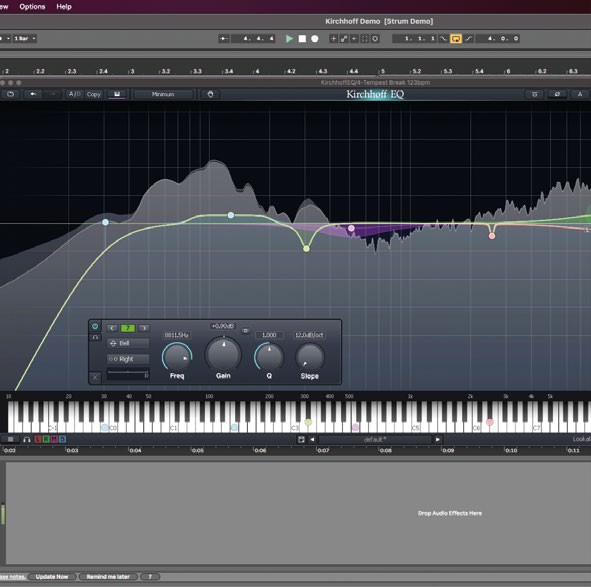This screenshot has width=591, height=587.
Task: Toggle A/B comparison in Kirchhoff EQ
Action: click(x=75, y=94)
